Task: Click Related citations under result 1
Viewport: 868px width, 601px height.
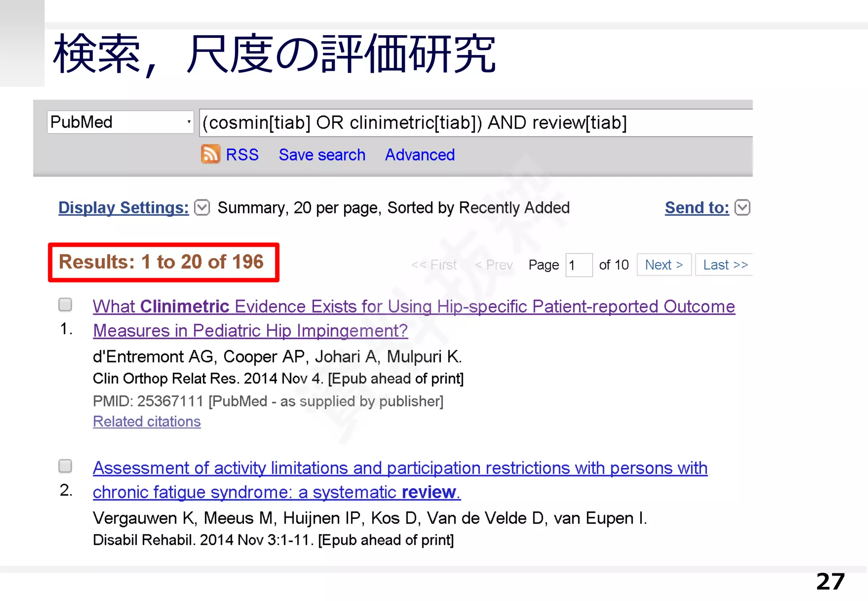Action: coord(147,421)
